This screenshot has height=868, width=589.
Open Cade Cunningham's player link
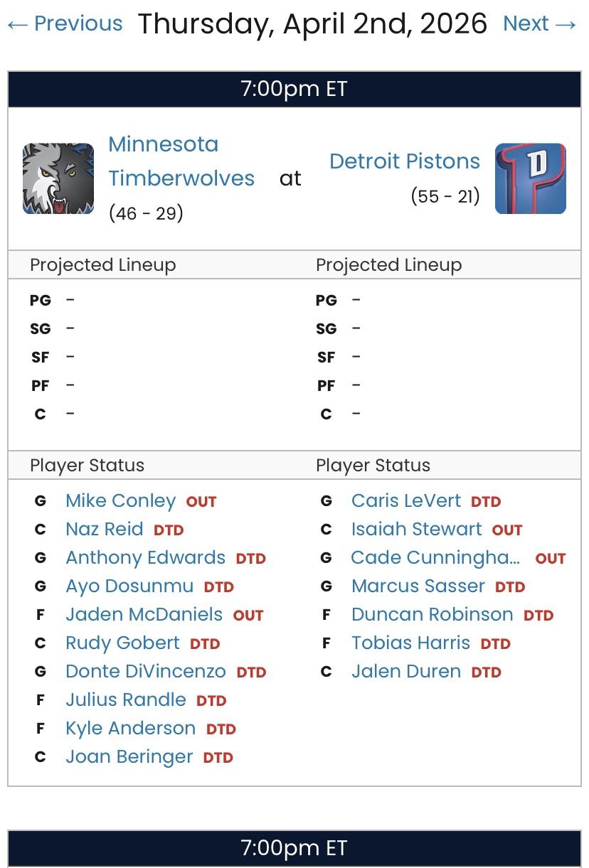pos(435,557)
